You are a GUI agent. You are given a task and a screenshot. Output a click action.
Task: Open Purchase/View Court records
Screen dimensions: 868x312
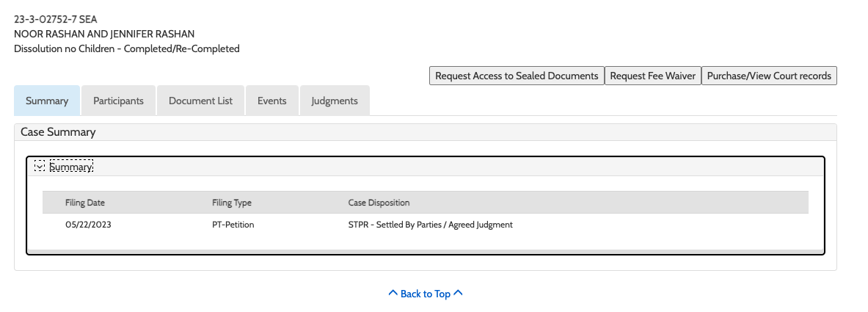point(769,76)
